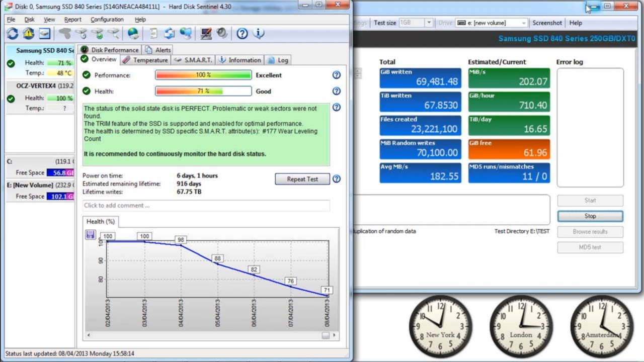Open the View menu

tap(49, 20)
